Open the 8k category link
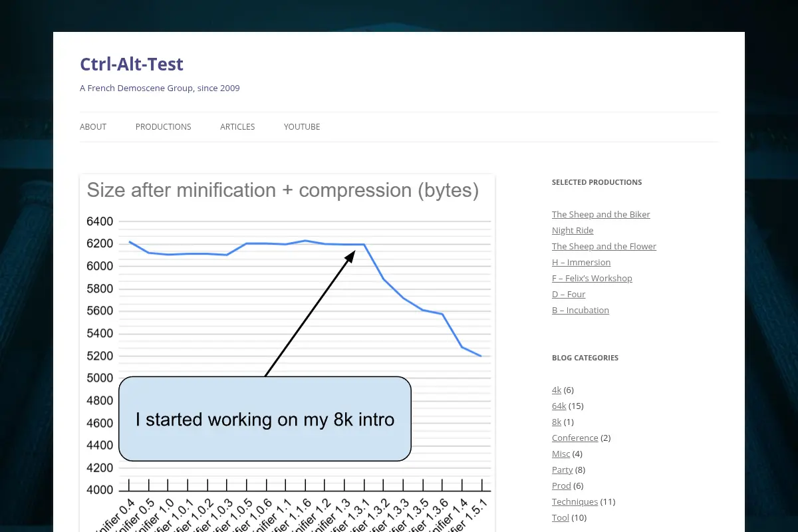Image resolution: width=798 pixels, height=532 pixels. point(557,422)
